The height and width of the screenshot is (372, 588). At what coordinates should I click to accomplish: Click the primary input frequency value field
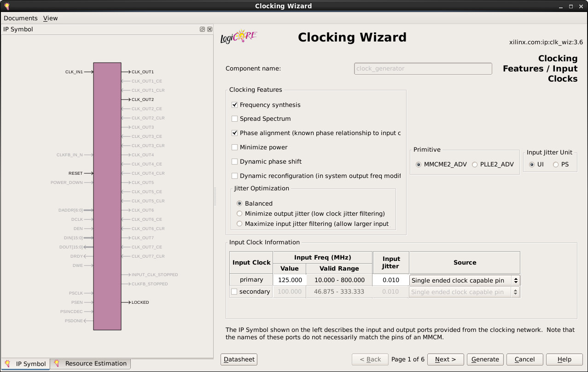click(290, 280)
